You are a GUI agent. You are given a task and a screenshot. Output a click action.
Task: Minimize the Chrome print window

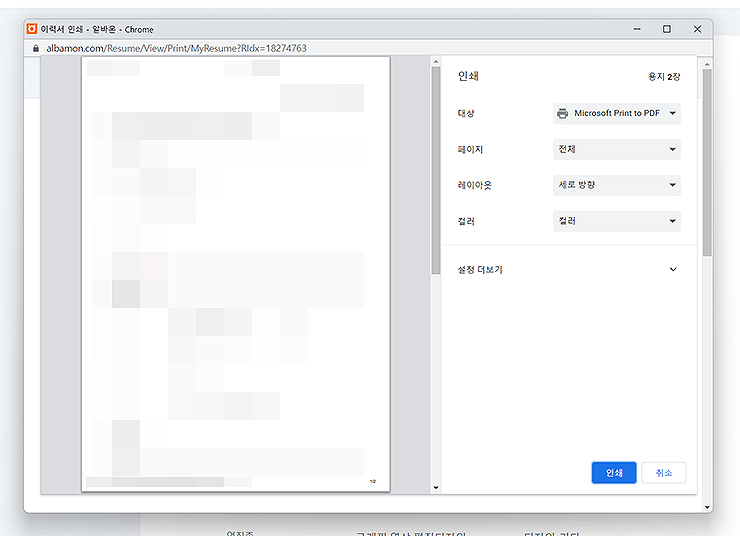pos(637,29)
